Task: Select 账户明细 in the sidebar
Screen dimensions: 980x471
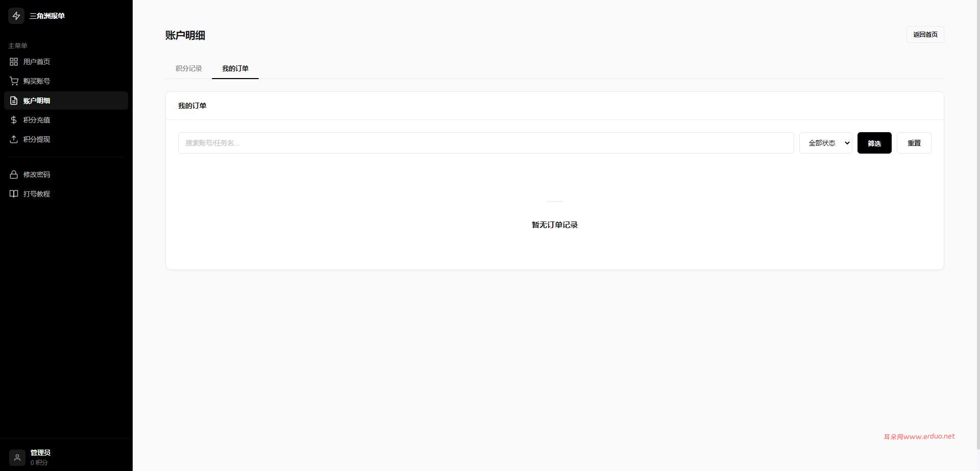Action: 66,101
